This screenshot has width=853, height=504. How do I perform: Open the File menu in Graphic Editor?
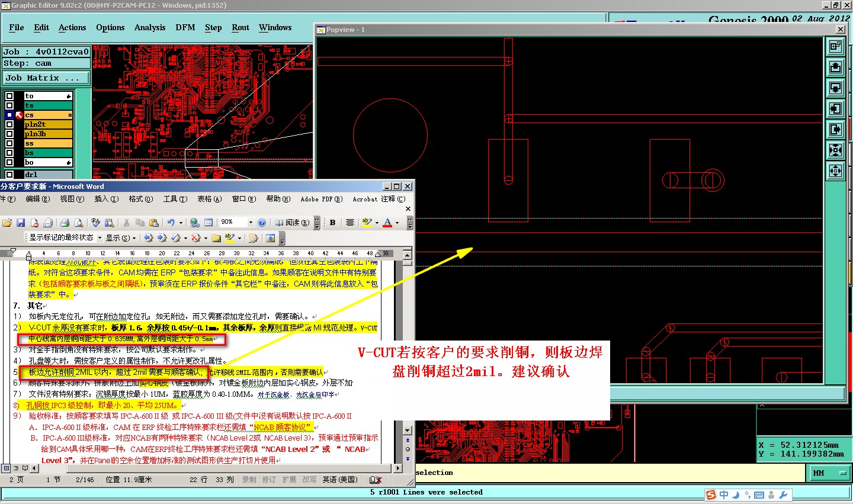(17, 28)
